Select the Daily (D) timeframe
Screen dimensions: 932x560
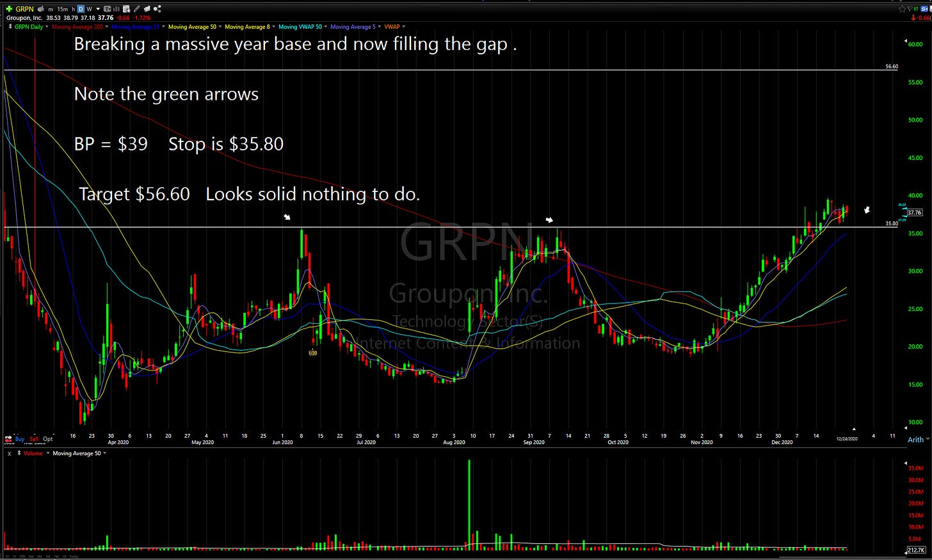[81, 9]
